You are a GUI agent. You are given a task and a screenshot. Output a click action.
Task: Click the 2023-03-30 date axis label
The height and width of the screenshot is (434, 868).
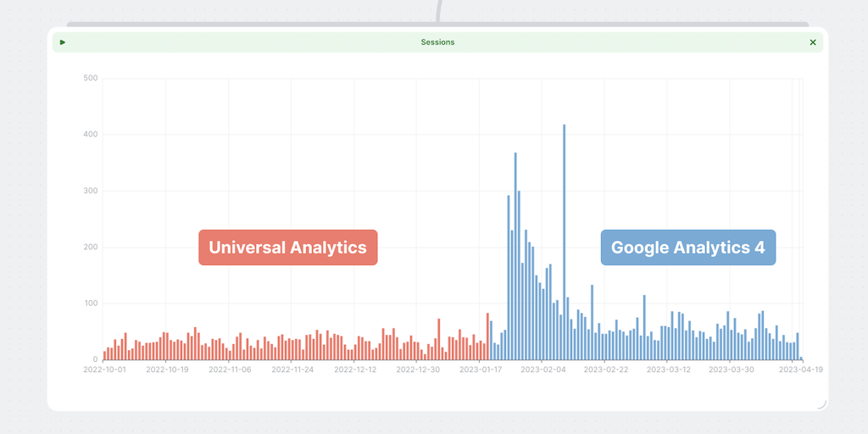[731, 370]
